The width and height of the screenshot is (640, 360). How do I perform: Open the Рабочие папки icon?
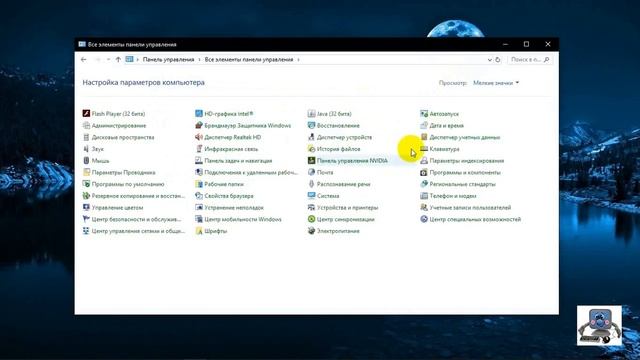click(x=199, y=184)
